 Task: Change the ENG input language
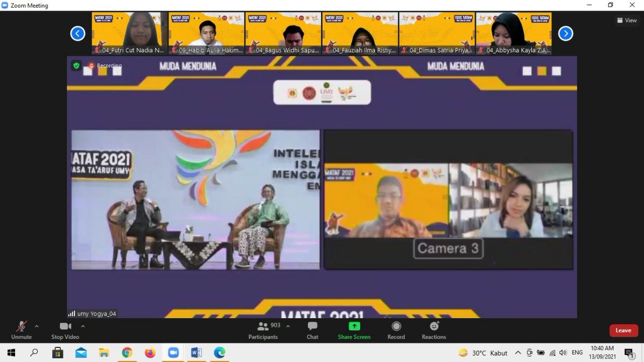[577, 353]
